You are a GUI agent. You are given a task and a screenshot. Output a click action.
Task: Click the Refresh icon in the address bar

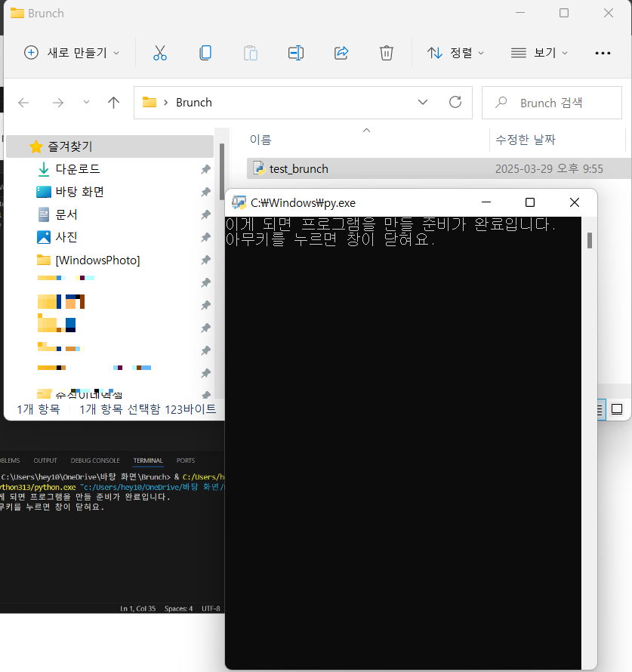(x=455, y=102)
